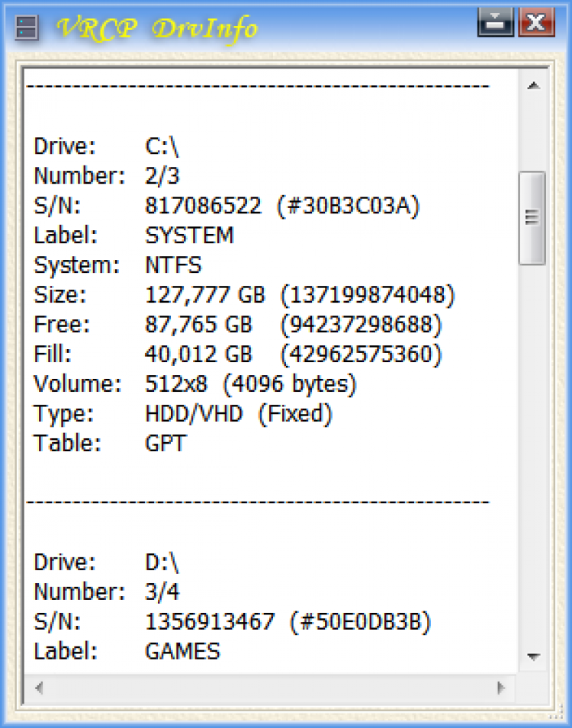Viewport: 572px width, 728px height.
Task: Click the drive value D:\
Action: pyautogui.click(x=162, y=563)
